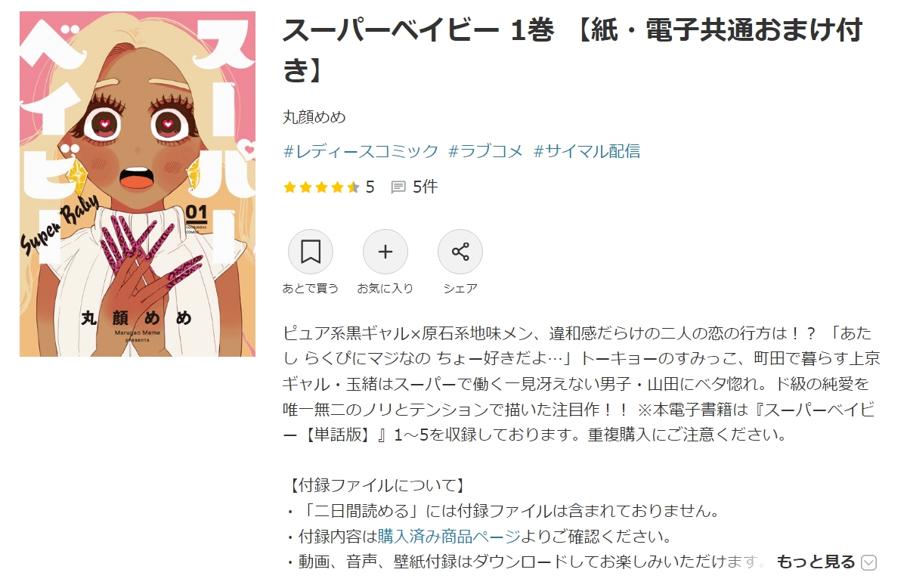The image size is (907, 588).
Task: Open the share icon button
Action: point(460,252)
